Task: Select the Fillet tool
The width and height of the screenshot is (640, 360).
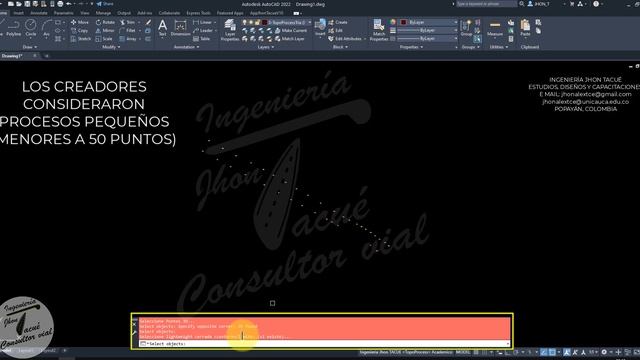Action: (128, 31)
